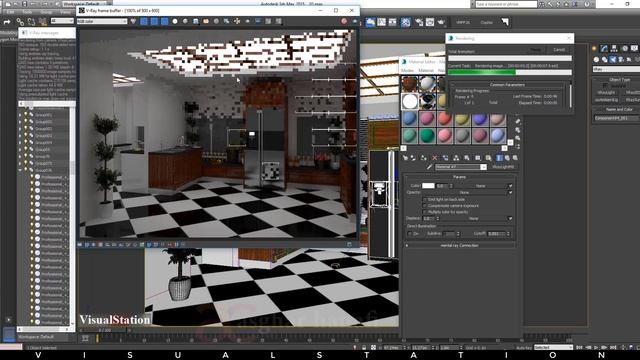Click VRayLightMtl material type button

coord(503,167)
